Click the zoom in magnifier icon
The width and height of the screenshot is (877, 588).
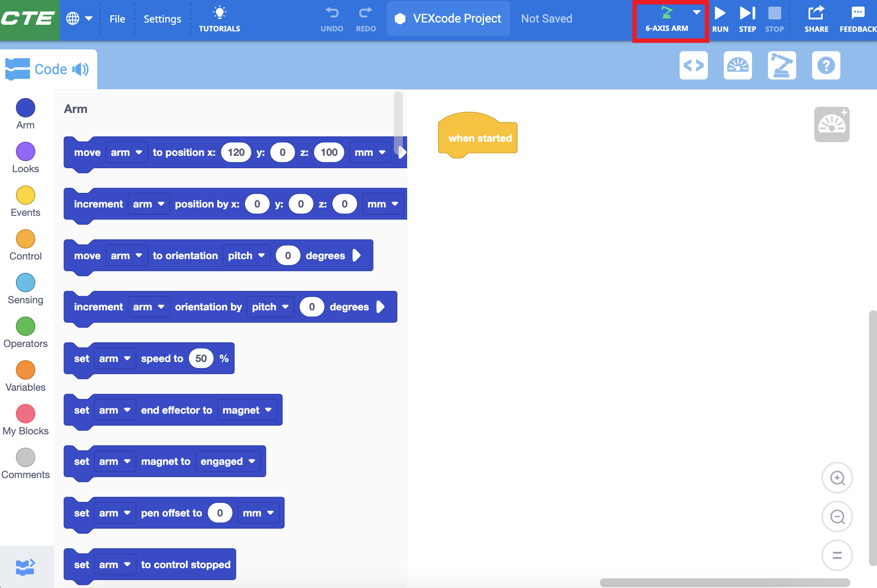point(837,477)
